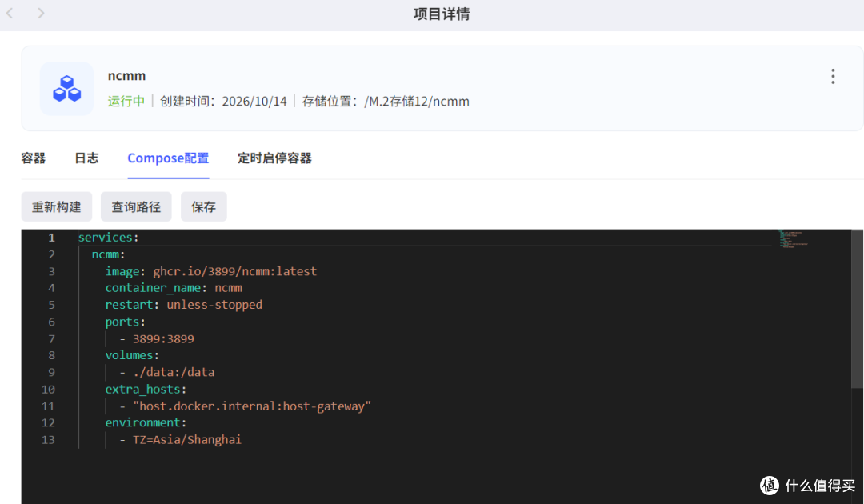Click the volumes: key line
Screen dimensions: 864x504
[x=132, y=355]
